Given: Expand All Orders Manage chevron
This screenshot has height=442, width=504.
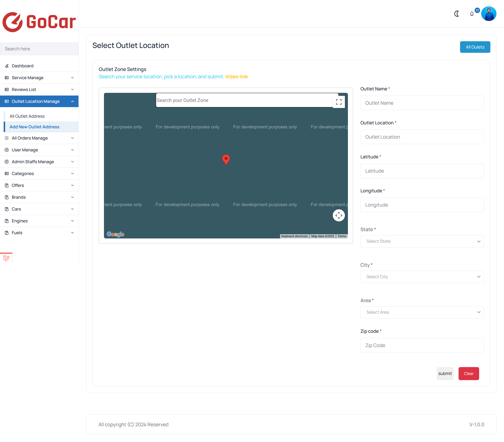Looking at the screenshot, I should 72,138.
